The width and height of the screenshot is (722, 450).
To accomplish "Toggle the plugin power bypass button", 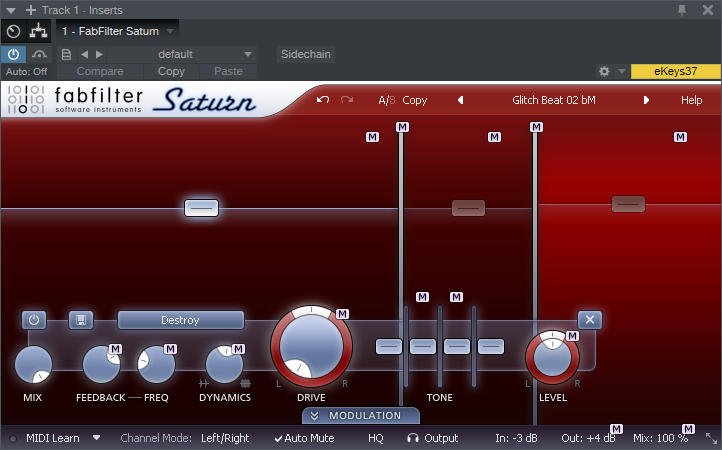I will click(13, 54).
